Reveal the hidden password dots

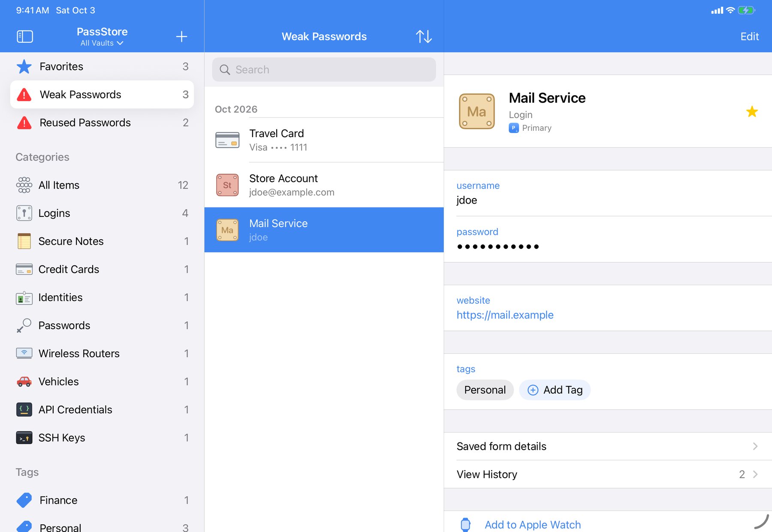click(x=498, y=246)
